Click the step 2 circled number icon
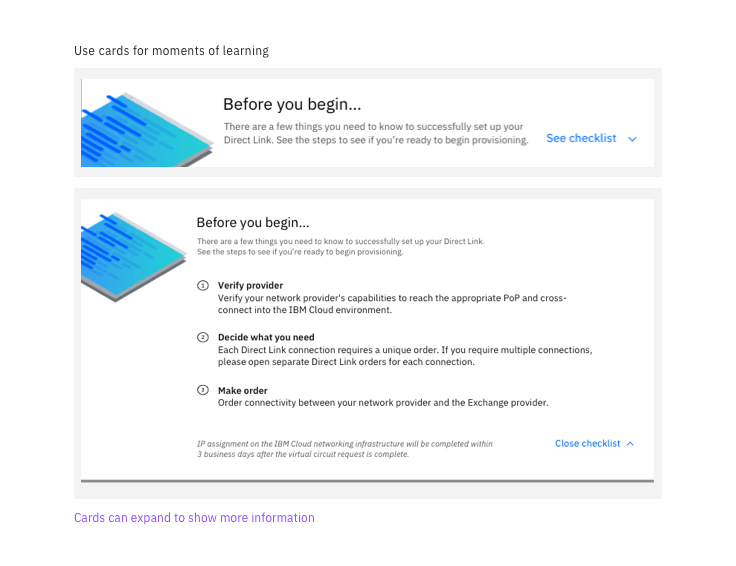The height and width of the screenshot is (566, 736). click(203, 338)
